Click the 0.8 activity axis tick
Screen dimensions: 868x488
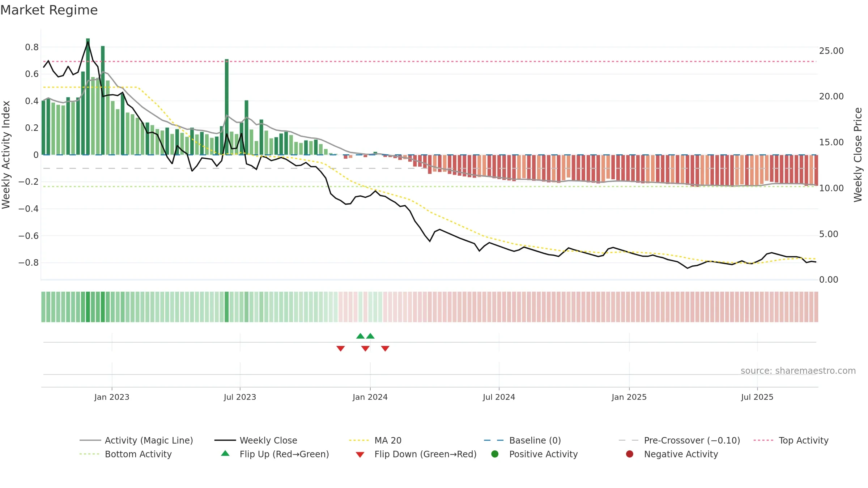[32, 47]
